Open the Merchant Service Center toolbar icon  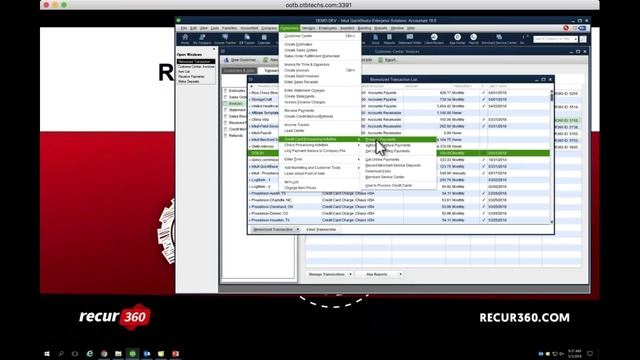click(499, 39)
